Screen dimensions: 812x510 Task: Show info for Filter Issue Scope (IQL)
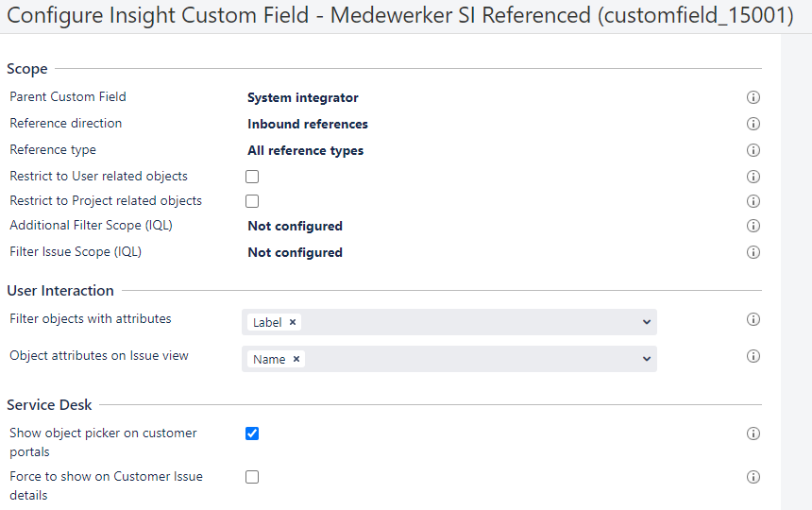coord(753,252)
